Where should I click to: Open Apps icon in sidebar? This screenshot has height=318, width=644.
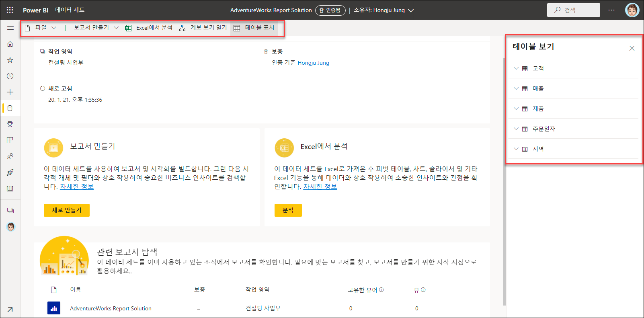pos(10,140)
